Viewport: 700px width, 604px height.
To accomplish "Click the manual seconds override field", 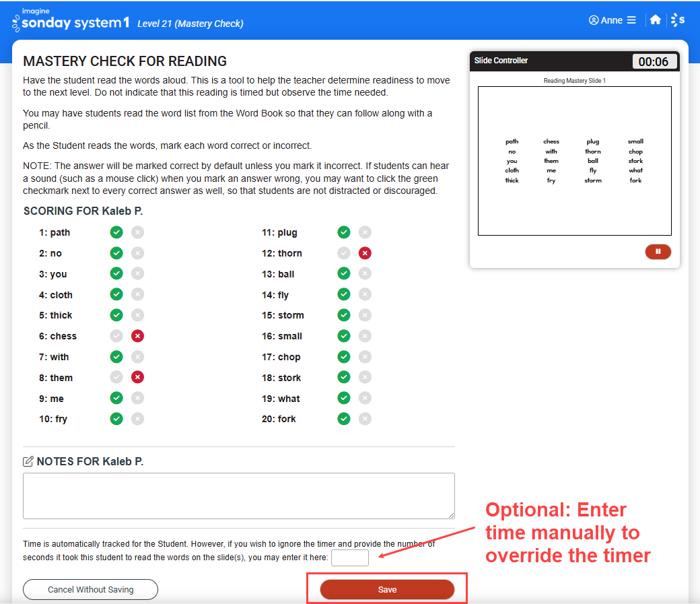I will click(x=349, y=558).
